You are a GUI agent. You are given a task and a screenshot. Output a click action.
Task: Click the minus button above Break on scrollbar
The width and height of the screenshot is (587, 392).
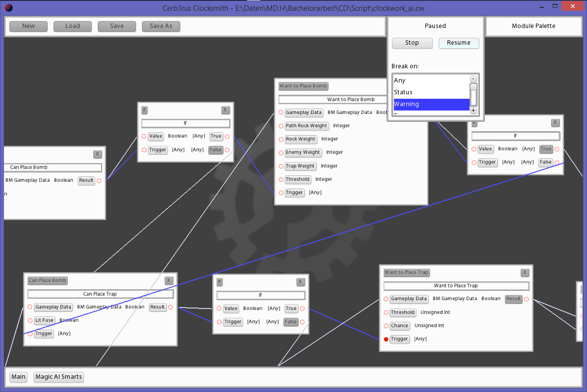(x=473, y=79)
